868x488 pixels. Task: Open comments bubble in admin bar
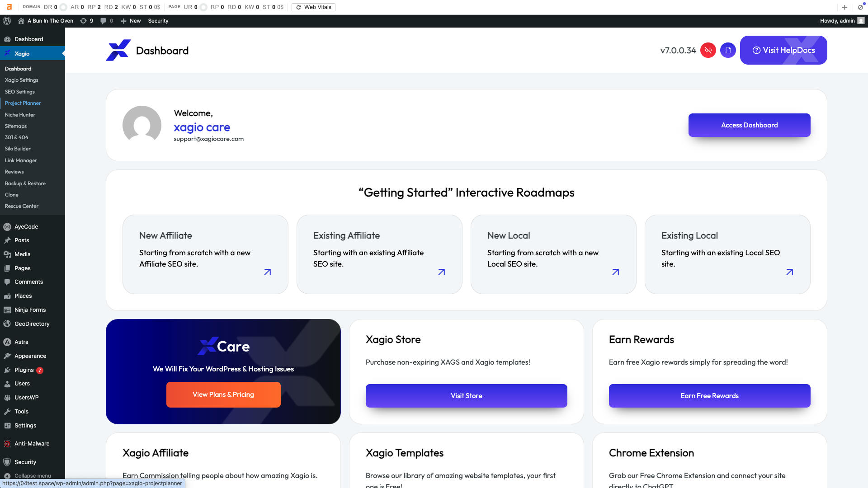107,21
